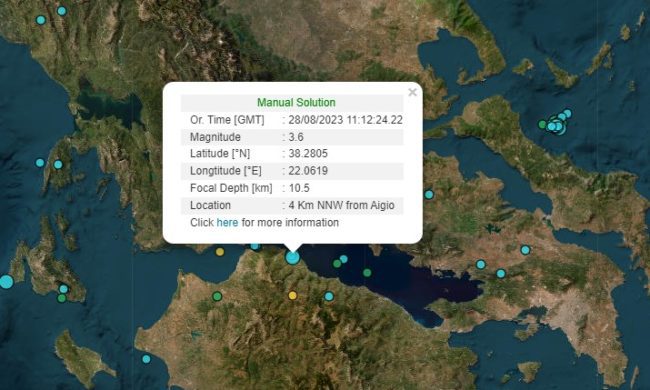Open the 'here' more information link
650x390 pixels.
227,223
